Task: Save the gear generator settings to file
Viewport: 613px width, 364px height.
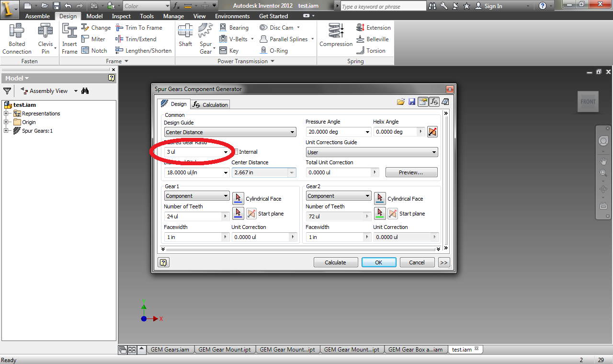Action: click(411, 102)
